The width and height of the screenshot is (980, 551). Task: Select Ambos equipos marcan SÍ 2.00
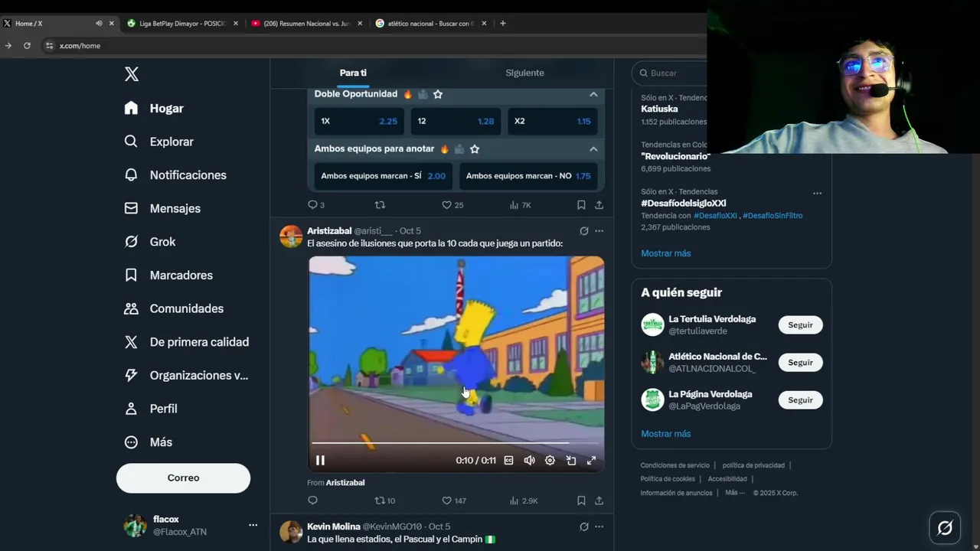(x=384, y=176)
